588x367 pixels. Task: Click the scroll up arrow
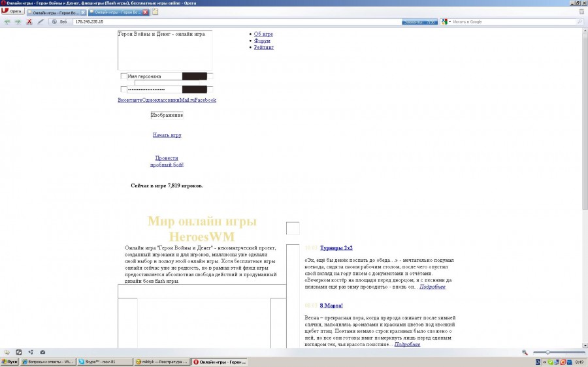(x=585, y=31)
